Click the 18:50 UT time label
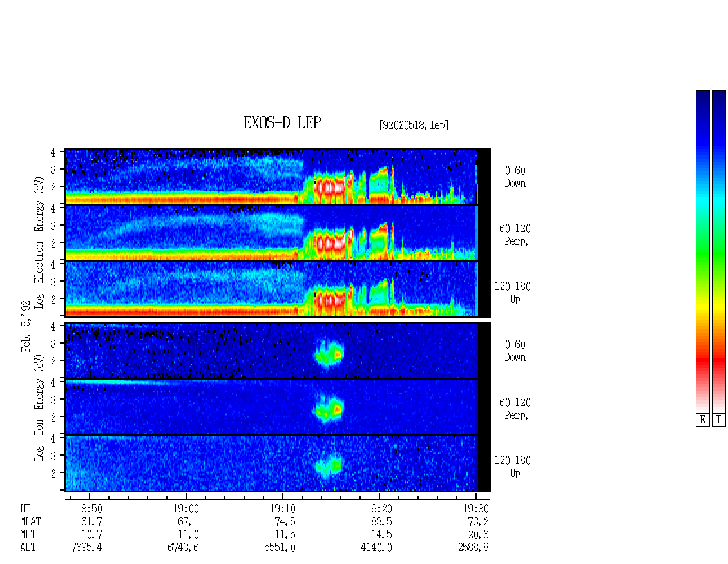Viewport: 728px width, 564px height. tap(89, 509)
